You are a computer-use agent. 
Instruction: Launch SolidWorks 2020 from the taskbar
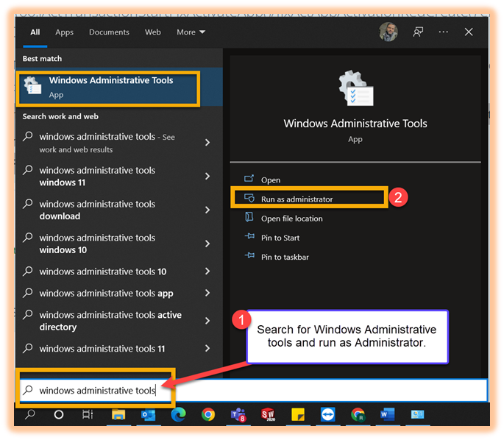coord(268,415)
